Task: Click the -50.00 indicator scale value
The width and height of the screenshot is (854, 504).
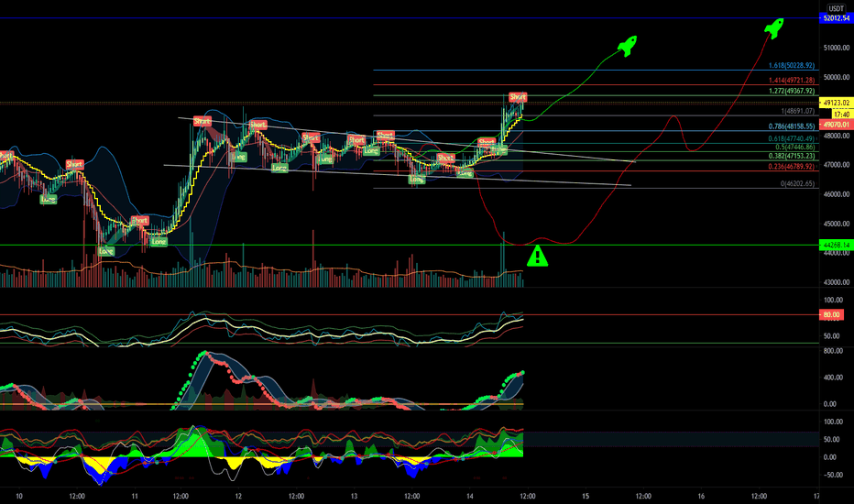Action: pos(832,475)
